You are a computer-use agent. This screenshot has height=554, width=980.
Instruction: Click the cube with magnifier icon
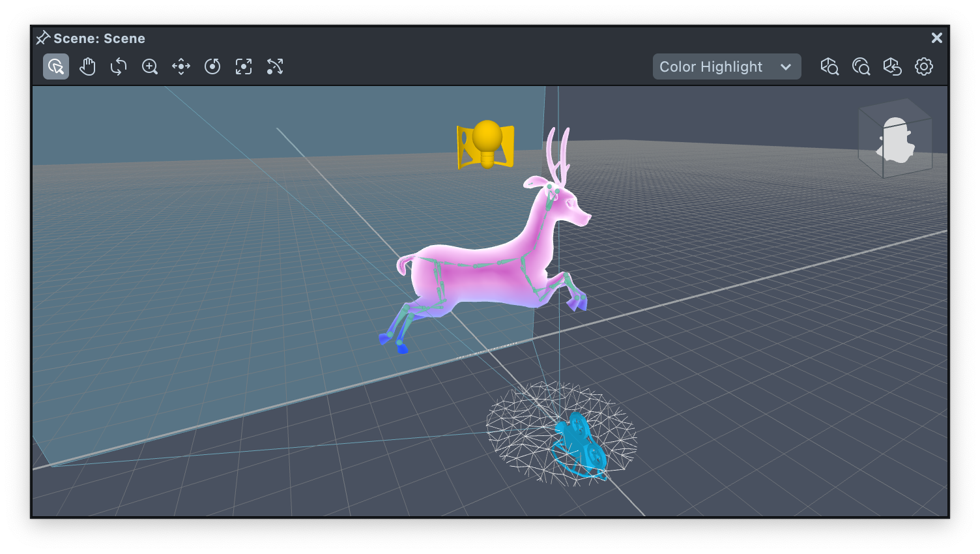tap(829, 66)
